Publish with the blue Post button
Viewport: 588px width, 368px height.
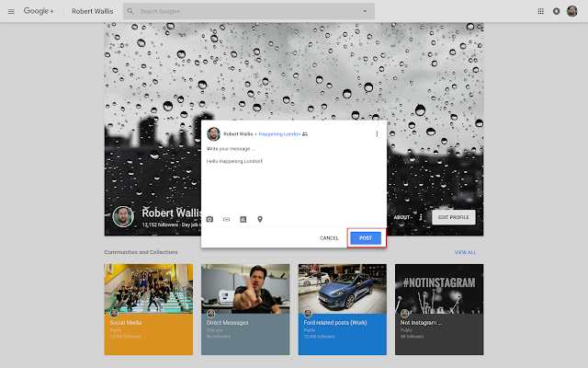(x=366, y=238)
